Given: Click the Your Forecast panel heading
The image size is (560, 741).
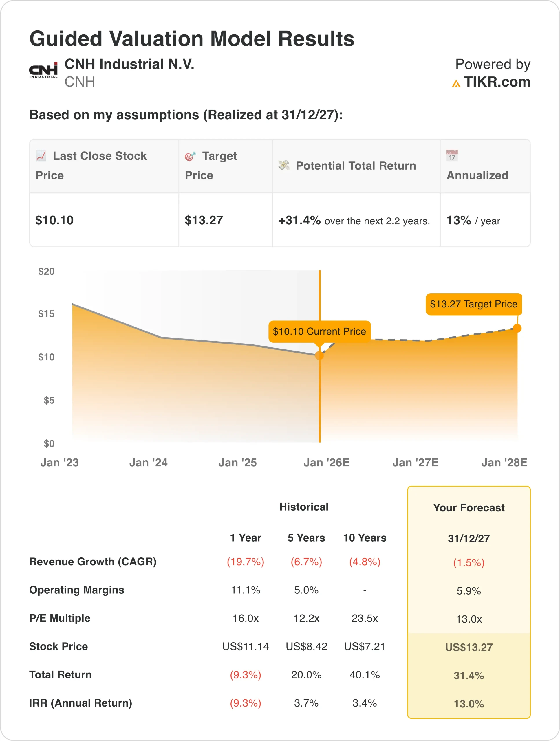Looking at the screenshot, I should pos(469,508).
